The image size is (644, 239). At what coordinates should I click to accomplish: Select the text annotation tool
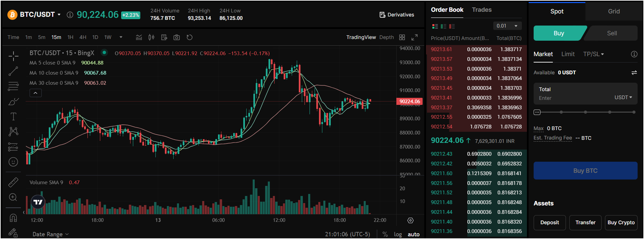[13, 117]
